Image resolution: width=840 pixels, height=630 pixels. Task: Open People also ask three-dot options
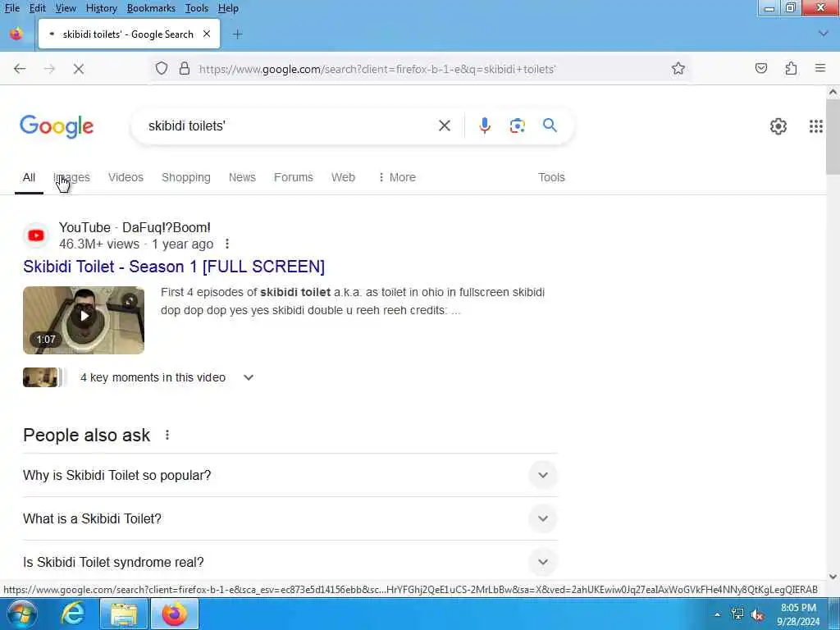[167, 435]
